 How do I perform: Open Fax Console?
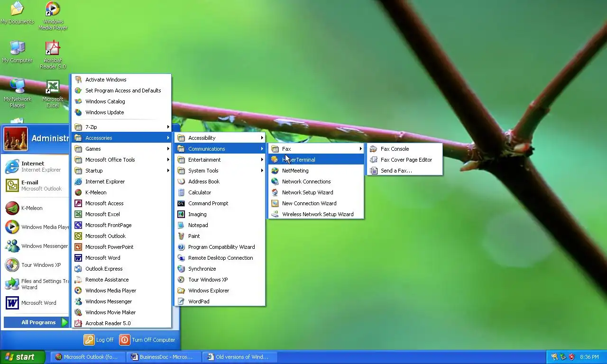click(x=405, y=149)
